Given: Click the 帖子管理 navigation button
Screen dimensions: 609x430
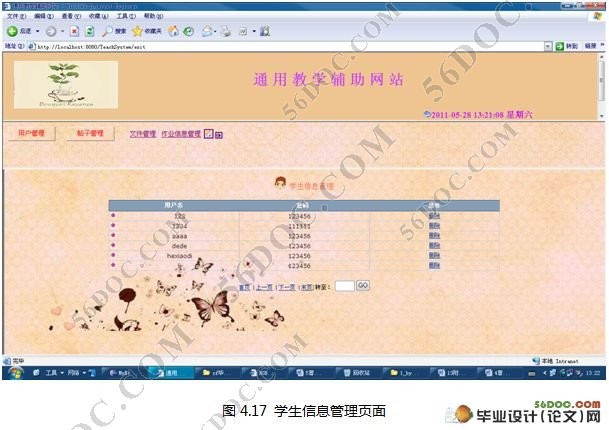Looking at the screenshot, I should coord(90,133).
